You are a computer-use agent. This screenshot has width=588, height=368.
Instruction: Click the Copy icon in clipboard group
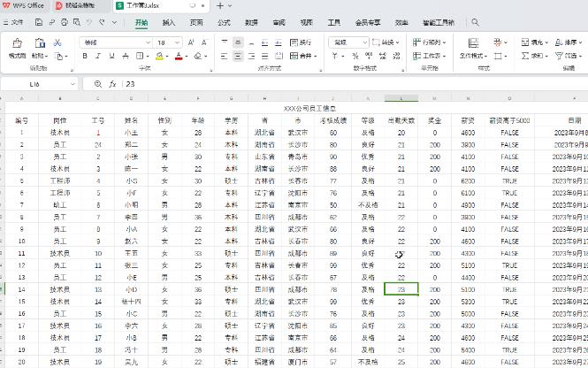59,57
